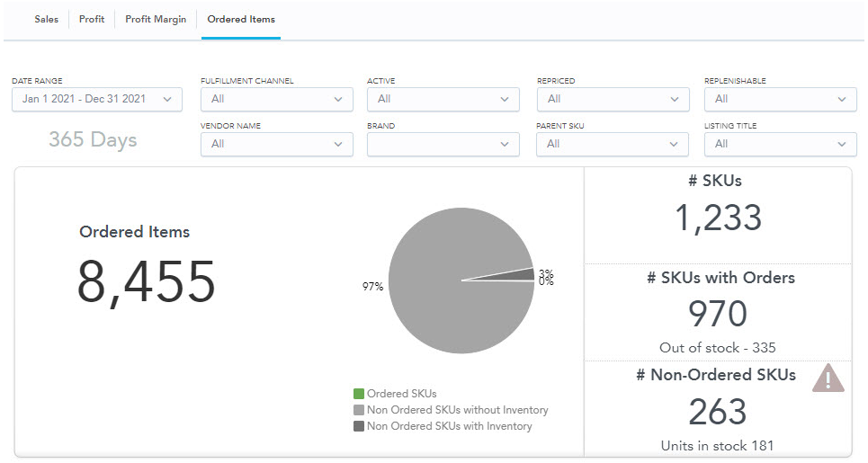The height and width of the screenshot is (463, 868).
Task: Click the dark gray Non Ordered SKUs with Inventory swatch
Action: (359, 426)
